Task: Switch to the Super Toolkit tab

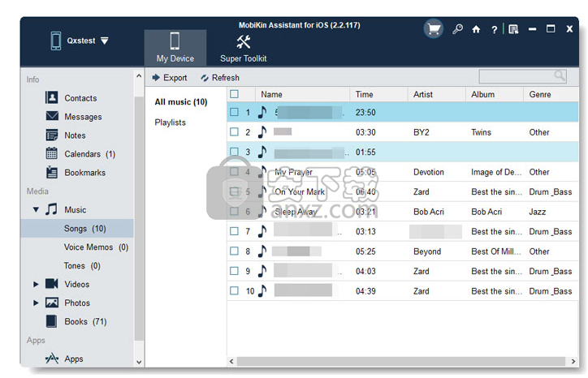Action: (244, 48)
